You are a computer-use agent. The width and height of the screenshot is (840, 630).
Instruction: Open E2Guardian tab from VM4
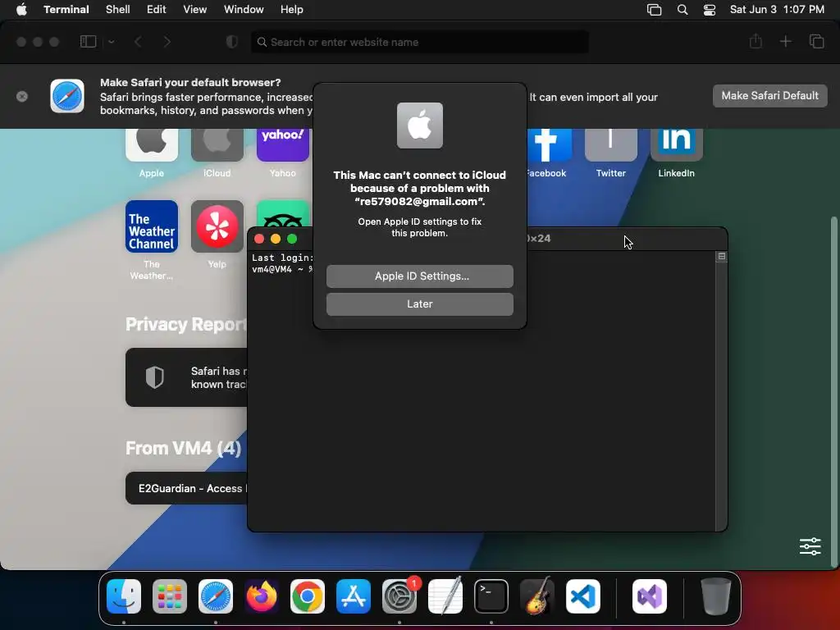(186, 488)
